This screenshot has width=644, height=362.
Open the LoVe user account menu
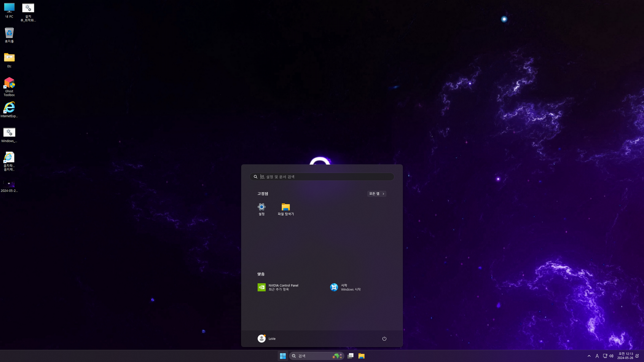(x=267, y=339)
